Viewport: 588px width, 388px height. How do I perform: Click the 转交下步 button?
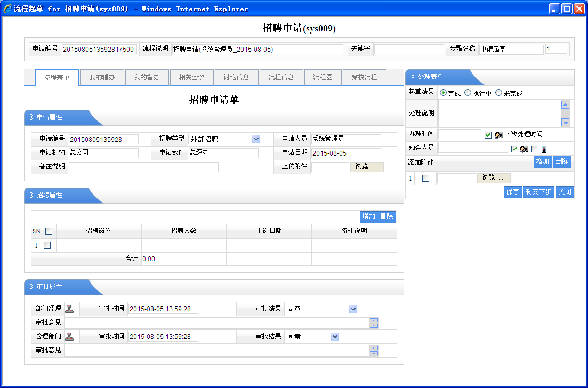tap(538, 192)
